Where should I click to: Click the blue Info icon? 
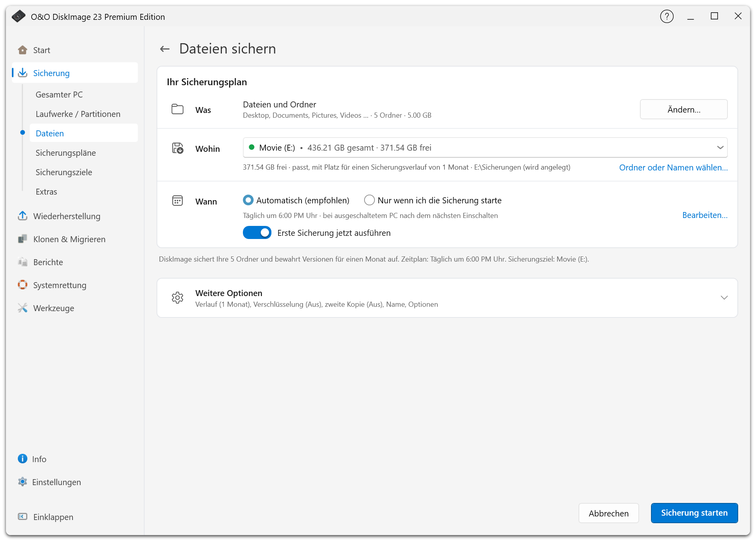point(23,459)
